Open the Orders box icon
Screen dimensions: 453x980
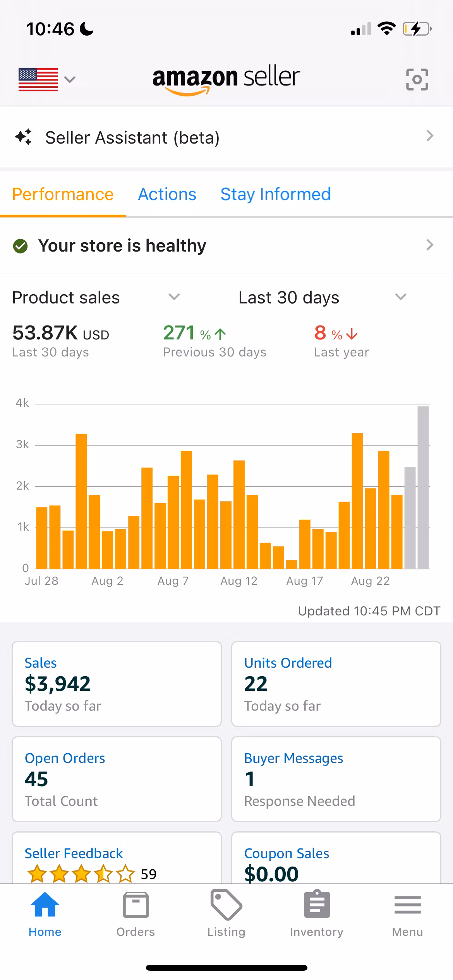coord(136,905)
